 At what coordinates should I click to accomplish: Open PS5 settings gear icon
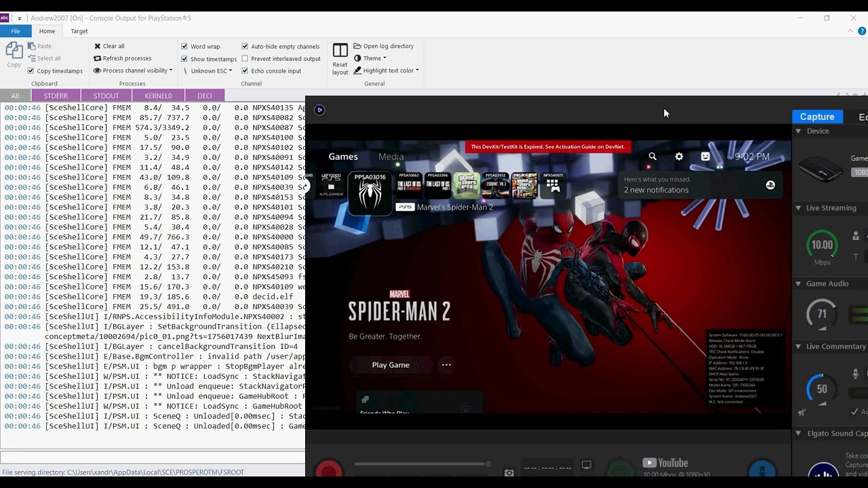(679, 157)
